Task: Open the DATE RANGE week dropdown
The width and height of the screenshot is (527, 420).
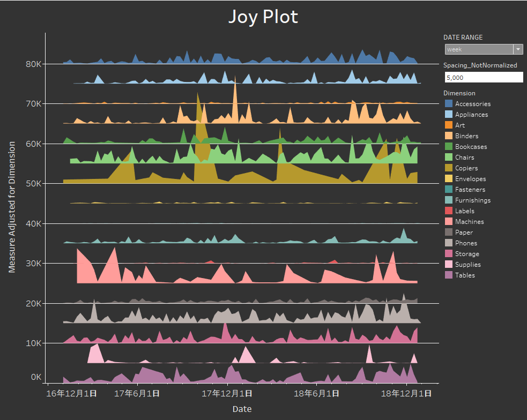Action: pyautogui.click(x=480, y=49)
